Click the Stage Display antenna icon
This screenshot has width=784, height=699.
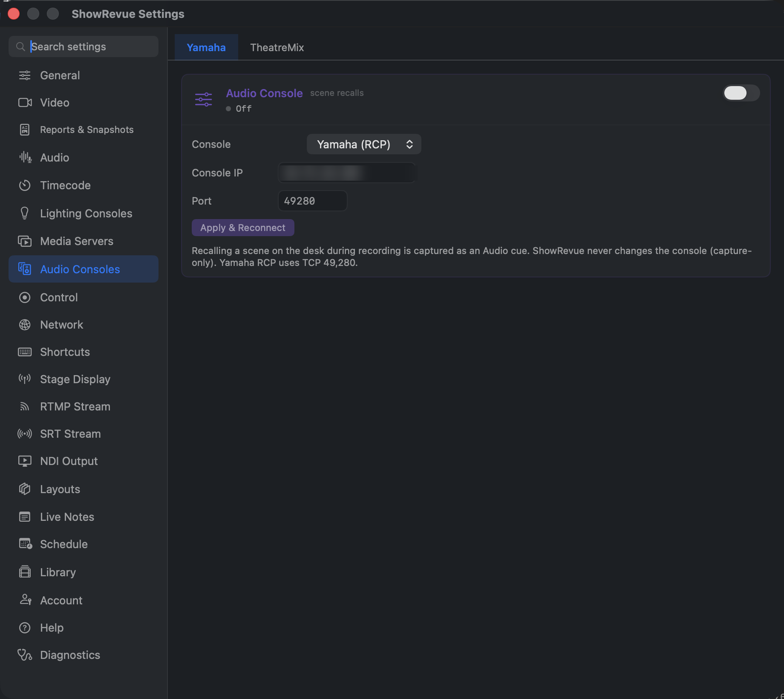click(x=25, y=379)
